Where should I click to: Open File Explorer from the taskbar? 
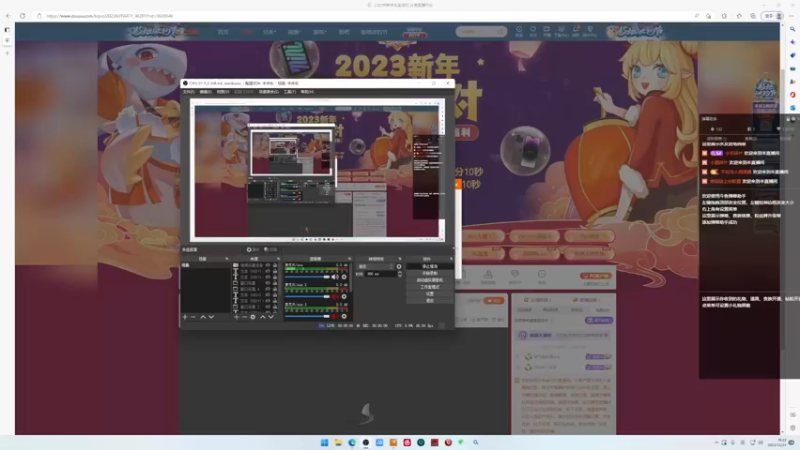pos(338,442)
